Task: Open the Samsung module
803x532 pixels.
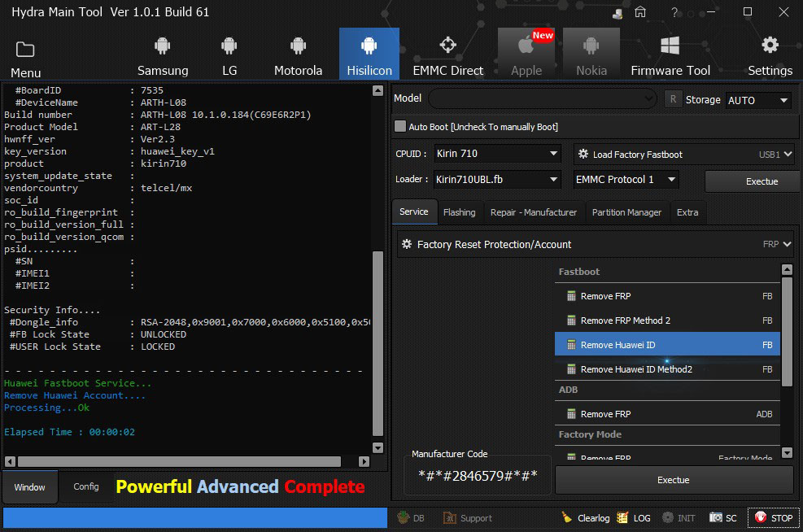Action: point(163,55)
